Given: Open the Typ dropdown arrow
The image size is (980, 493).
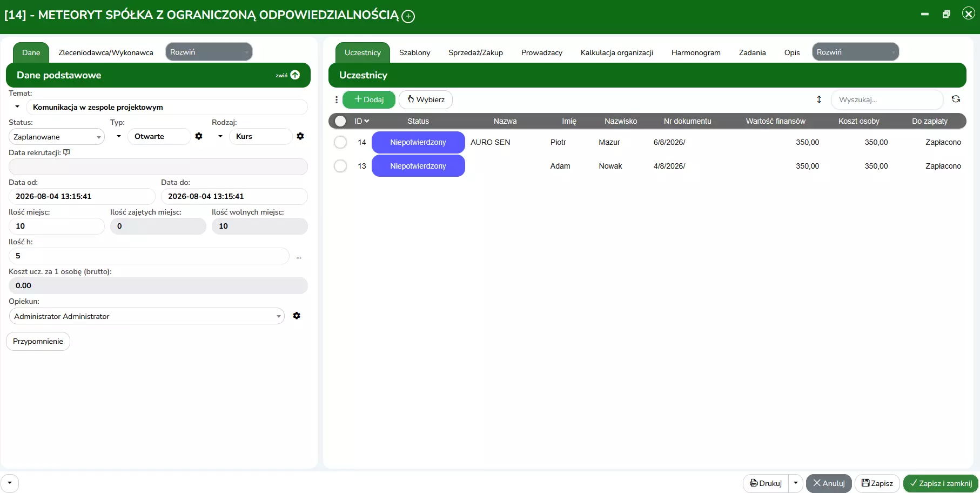Looking at the screenshot, I should tap(119, 136).
